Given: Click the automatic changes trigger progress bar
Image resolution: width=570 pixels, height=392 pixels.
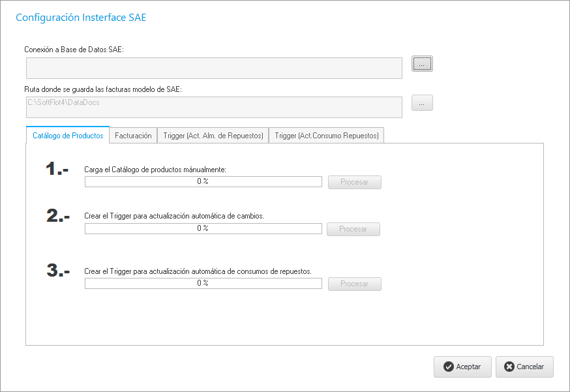Looking at the screenshot, I should (x=203, y=229).
